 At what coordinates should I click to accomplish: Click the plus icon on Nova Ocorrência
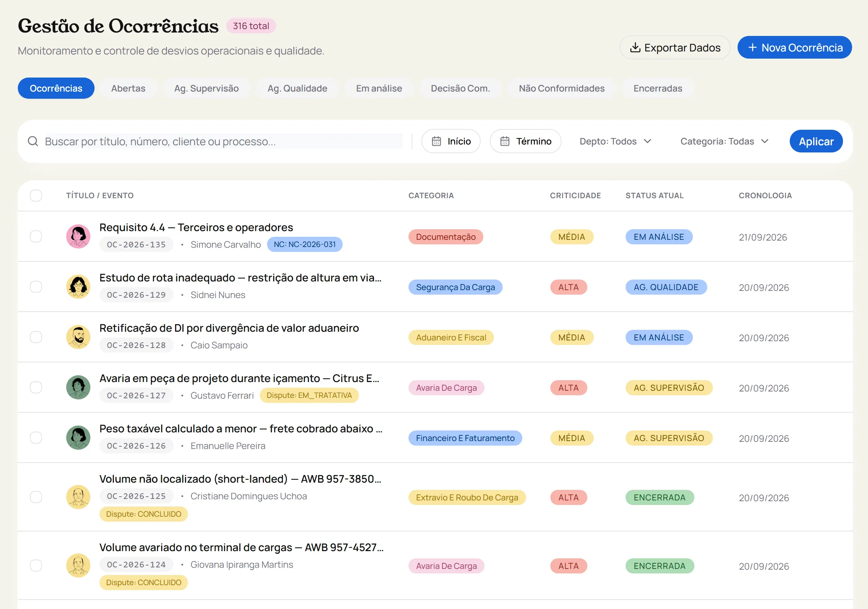point(753,48)
